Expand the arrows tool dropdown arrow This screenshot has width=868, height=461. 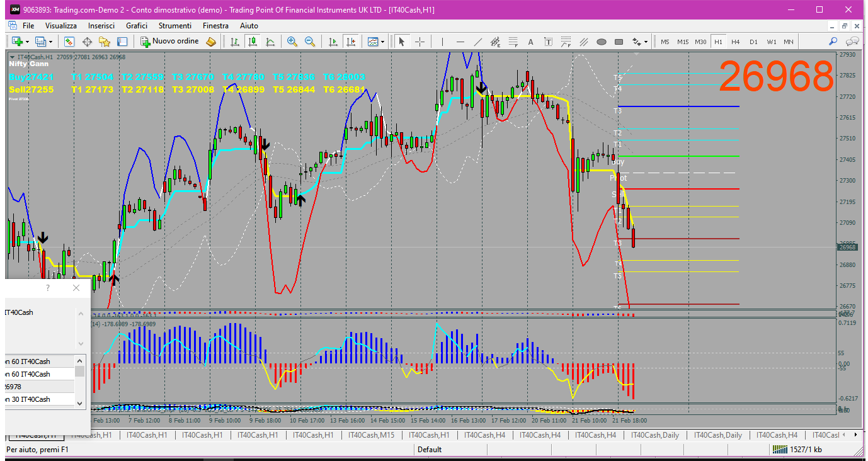point(646,42)
